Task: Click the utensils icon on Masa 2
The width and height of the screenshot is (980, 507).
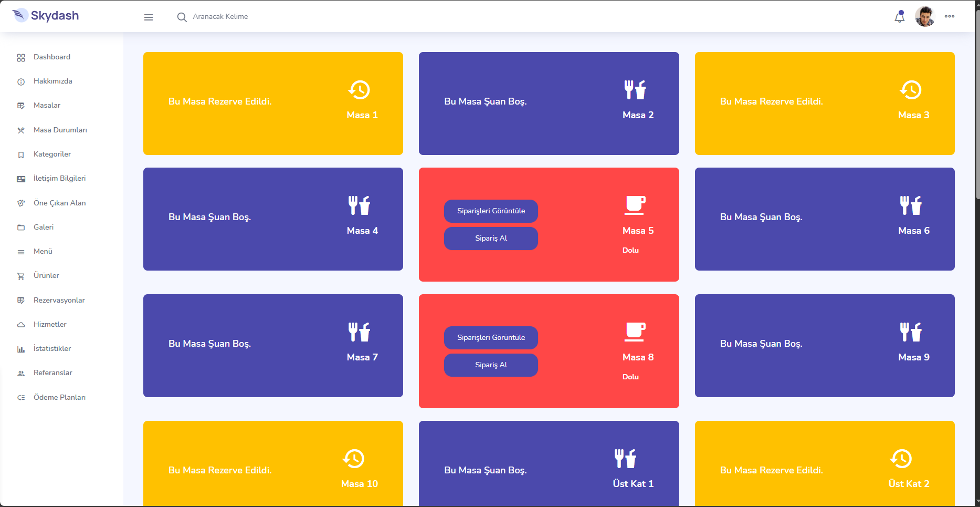Action: coord(635,90)
